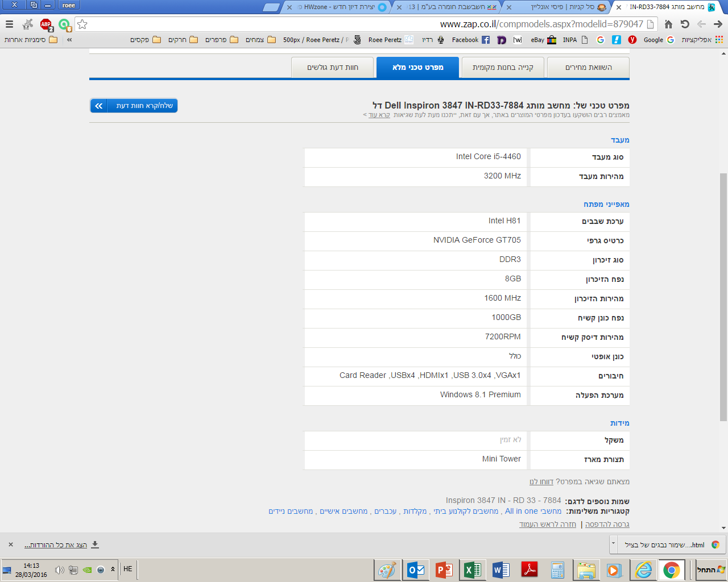Click the NVIDIA tray icon
The image size is (728, 582).
(87, 569)
